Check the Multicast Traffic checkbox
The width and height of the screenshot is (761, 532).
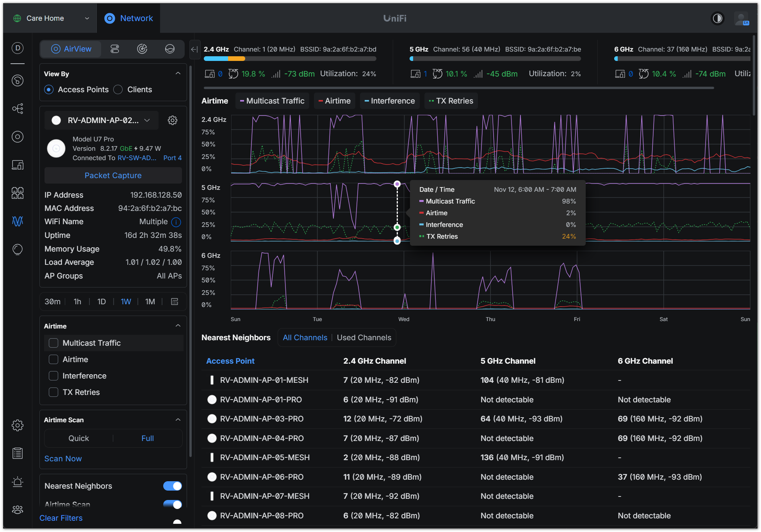point(53,343)
